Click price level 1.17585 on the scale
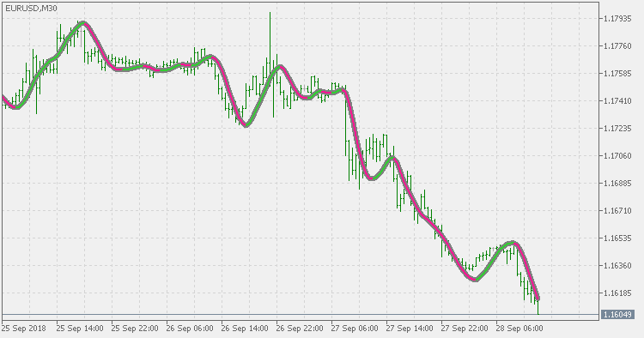This screenshot has width=644, height=338. click(x=617, y=74)
